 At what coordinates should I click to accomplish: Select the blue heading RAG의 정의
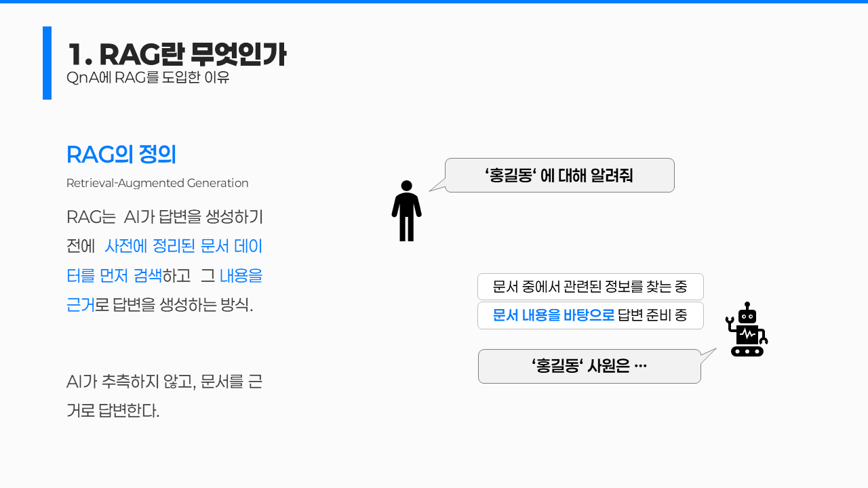pos(121,155)
